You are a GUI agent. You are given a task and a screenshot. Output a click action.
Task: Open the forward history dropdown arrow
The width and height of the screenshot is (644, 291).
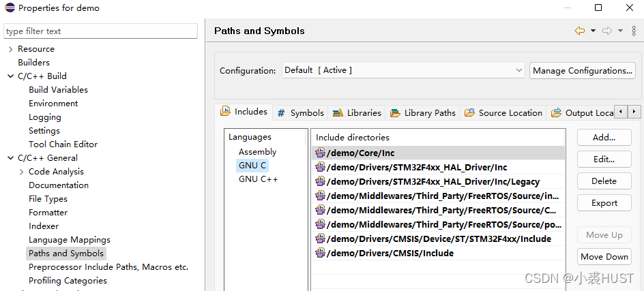[x=620, y=31]
